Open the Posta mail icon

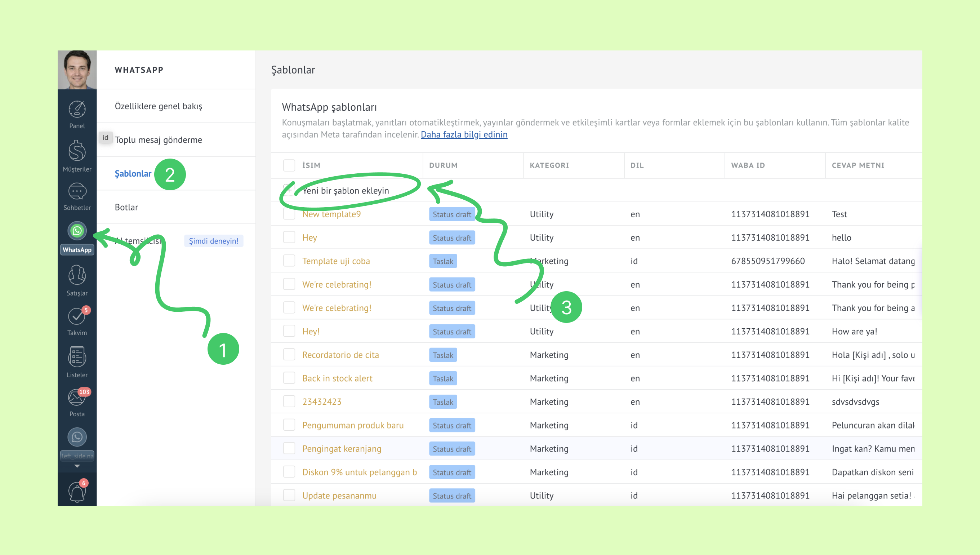(77, 398)
